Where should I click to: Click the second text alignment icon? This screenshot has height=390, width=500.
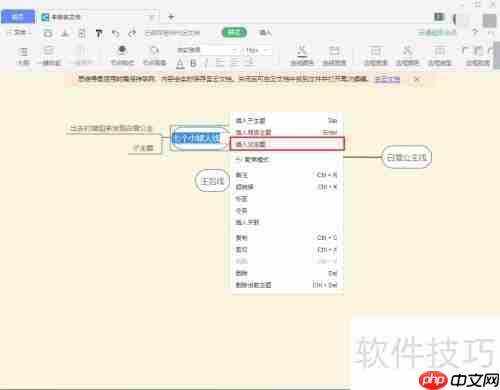pos(235,62)
